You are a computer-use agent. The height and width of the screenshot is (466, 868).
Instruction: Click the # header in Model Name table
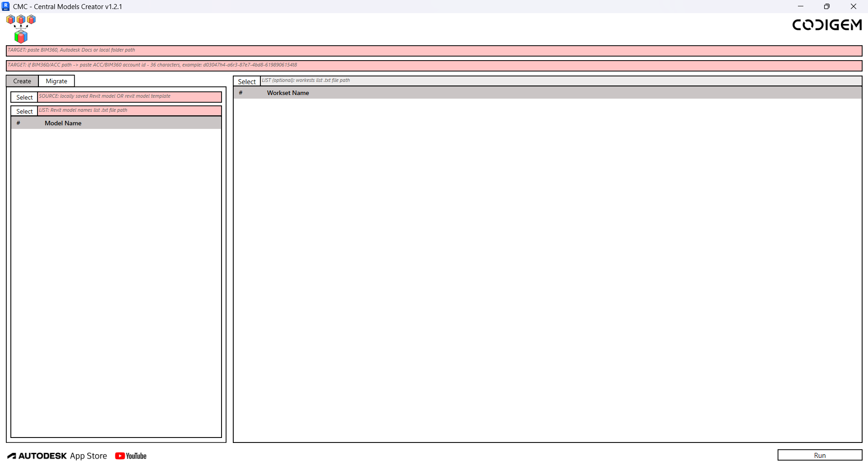[18, 123]
